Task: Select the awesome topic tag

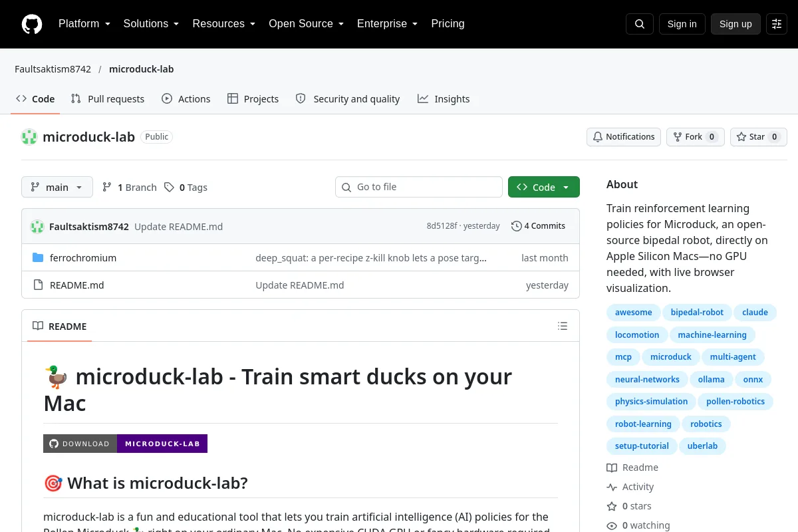Action: point(634,313)
